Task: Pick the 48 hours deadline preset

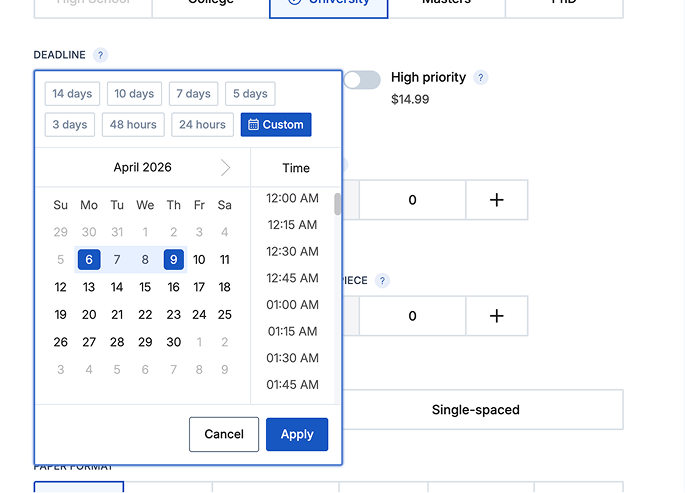Action: pyautogui.click(x=133, y=125)
